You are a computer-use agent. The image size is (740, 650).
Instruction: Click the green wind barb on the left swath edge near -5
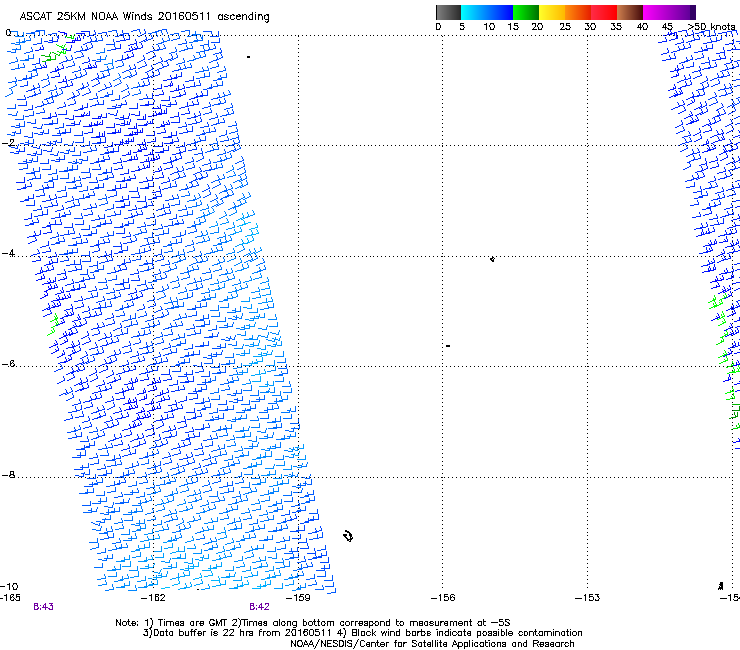(x=53, y=325)
